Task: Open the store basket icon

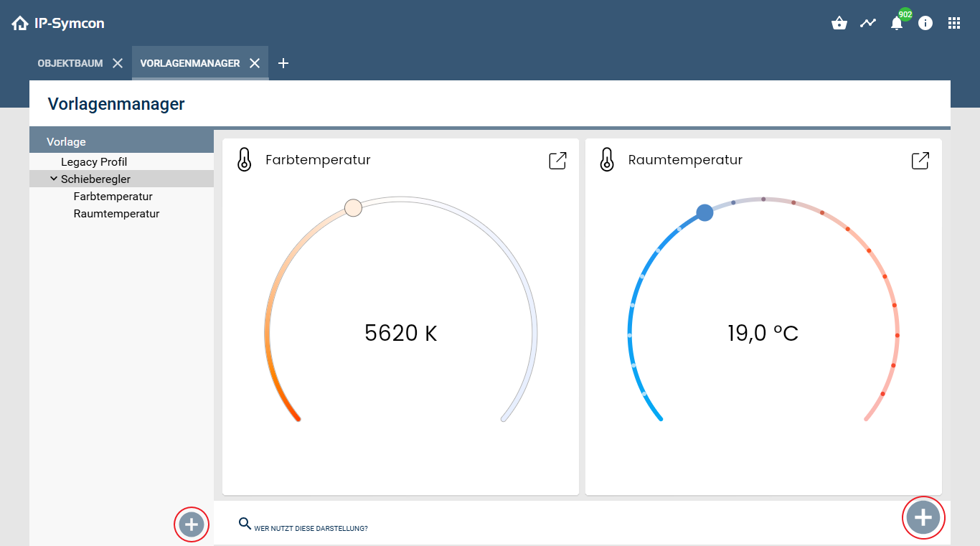Action: tap(839, 23)
